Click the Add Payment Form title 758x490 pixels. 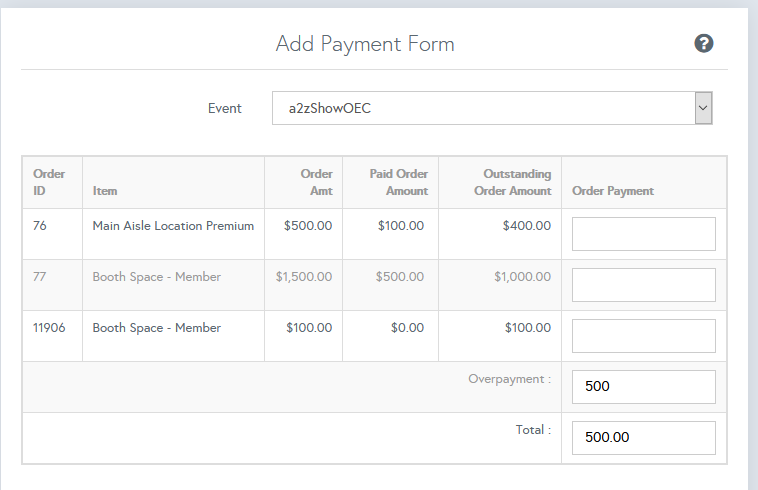point(365,44)
